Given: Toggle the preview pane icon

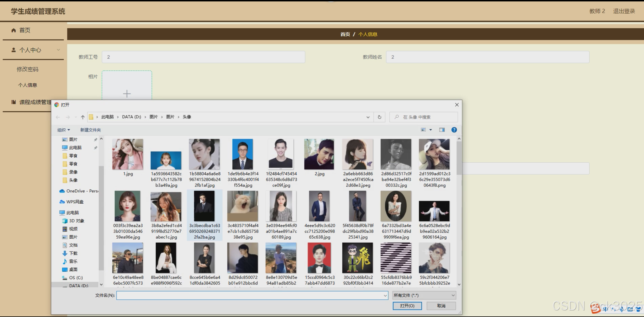Looking at the screenshot, I should tap(442, 130).
